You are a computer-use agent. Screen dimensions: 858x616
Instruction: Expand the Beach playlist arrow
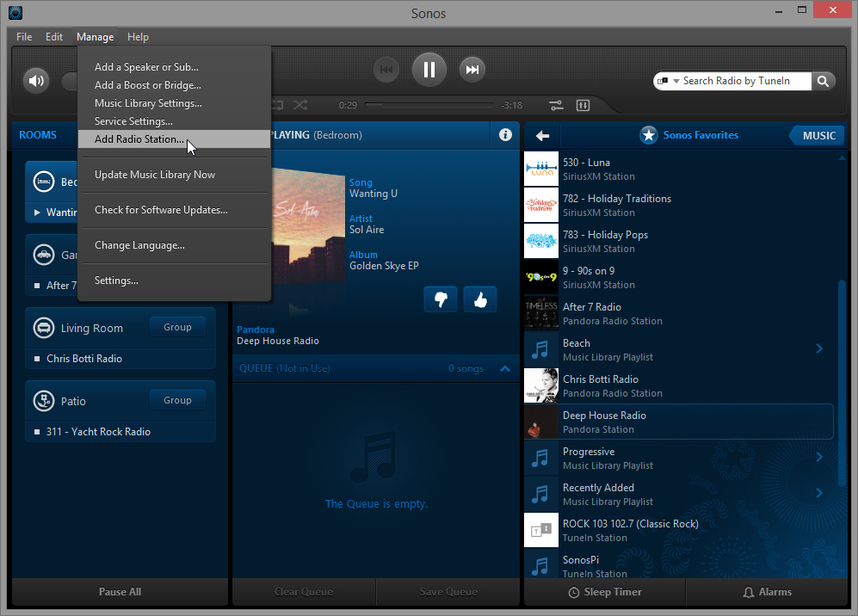pyautogui.click(x=819, y=348)
